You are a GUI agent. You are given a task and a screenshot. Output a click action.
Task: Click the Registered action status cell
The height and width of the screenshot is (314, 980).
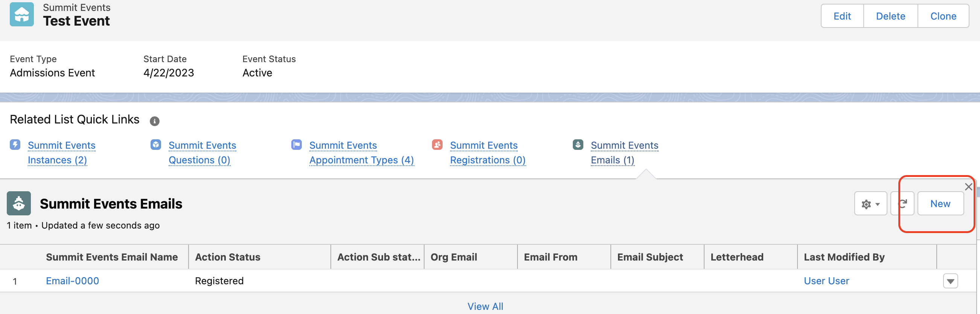click(x=219, y=281)
